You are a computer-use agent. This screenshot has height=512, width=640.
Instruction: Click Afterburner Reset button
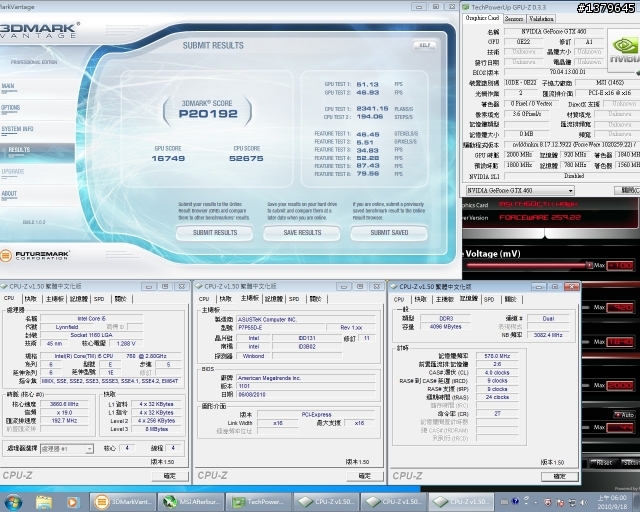tap(604, 463)
